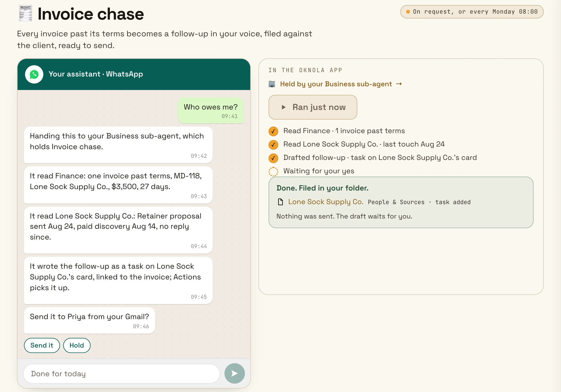Click the Read Finance · 1 invoice past terms step

pos(344,131)
